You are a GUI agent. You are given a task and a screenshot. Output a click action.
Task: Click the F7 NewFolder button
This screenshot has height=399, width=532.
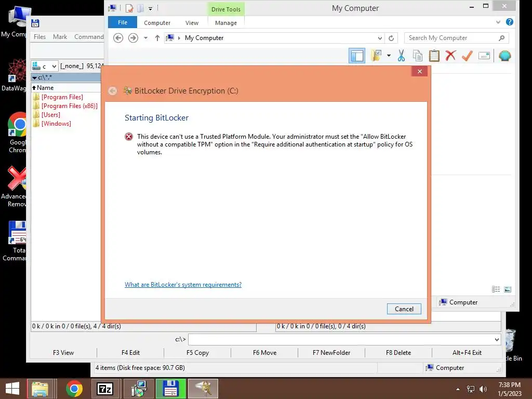331,353
